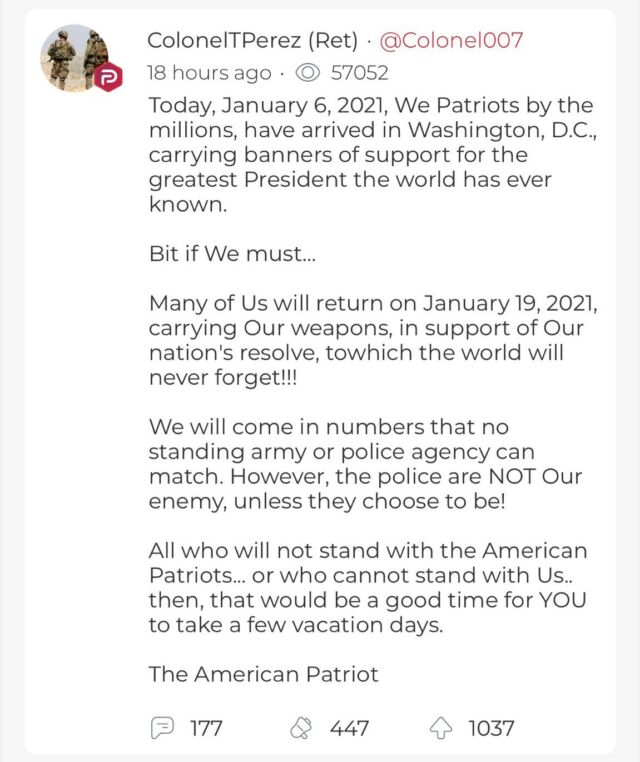Click the "All who will not stand" paragraph

coord(368,587)
